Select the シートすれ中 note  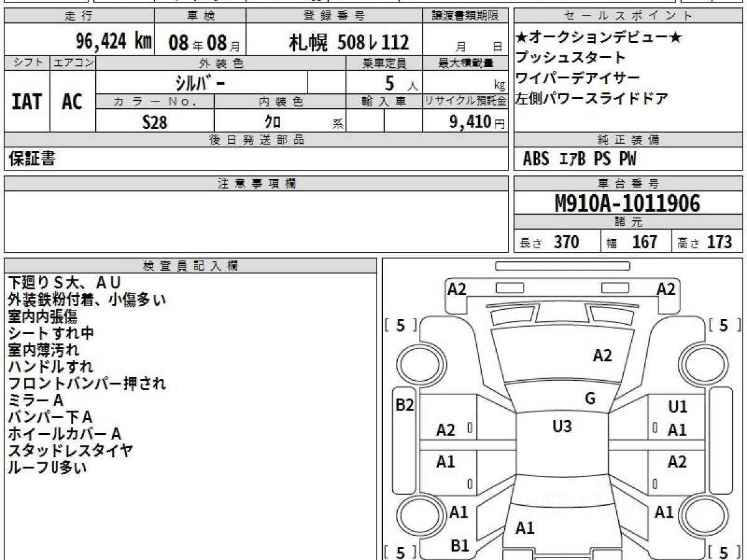51,334
